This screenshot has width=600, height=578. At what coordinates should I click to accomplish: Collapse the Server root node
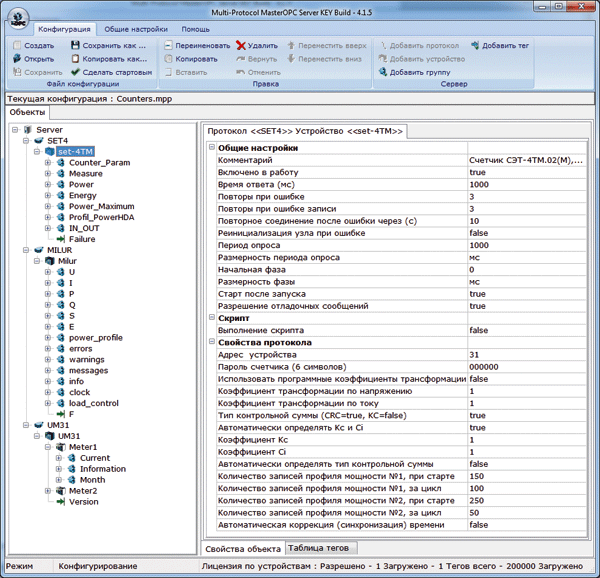coord(15,130)
